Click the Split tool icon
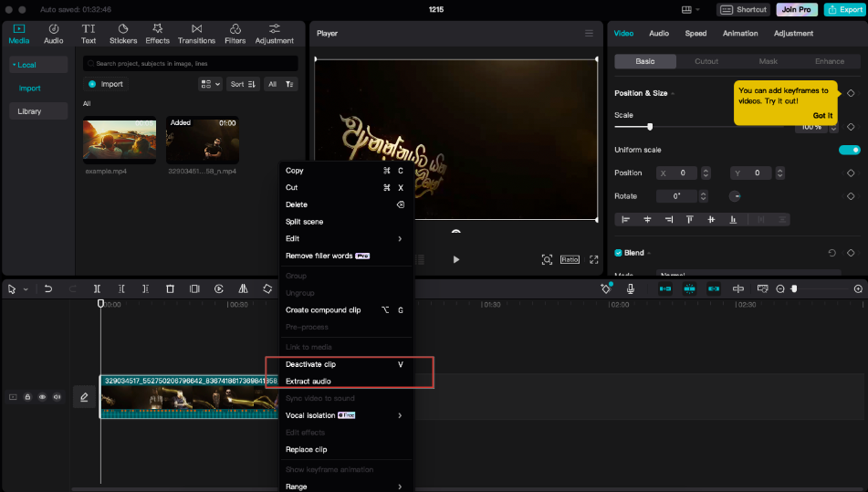 tap(97, 288)
